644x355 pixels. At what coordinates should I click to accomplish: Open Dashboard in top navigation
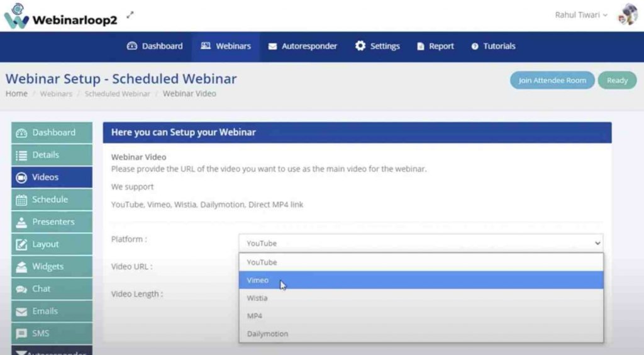coord(155,46)
